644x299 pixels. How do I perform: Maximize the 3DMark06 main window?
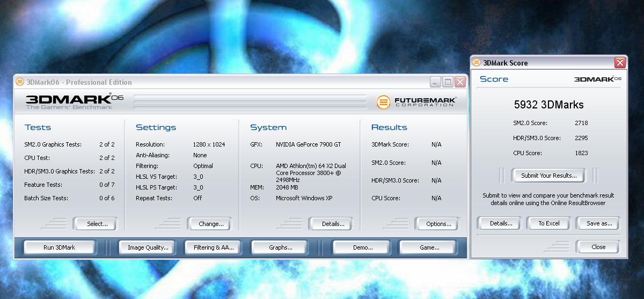(x=448, y=82)
